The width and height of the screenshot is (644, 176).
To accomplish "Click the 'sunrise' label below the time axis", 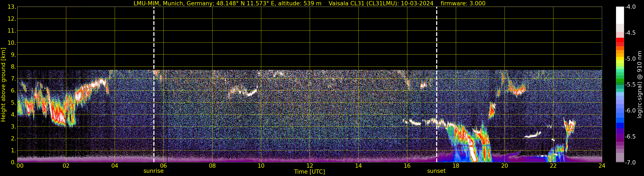I will coord(154,171).
